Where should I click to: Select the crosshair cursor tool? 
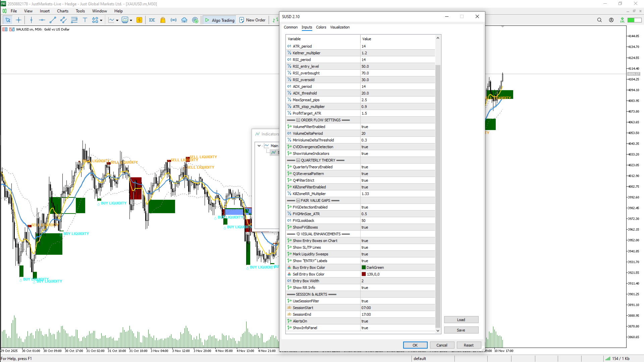(18, 20)
